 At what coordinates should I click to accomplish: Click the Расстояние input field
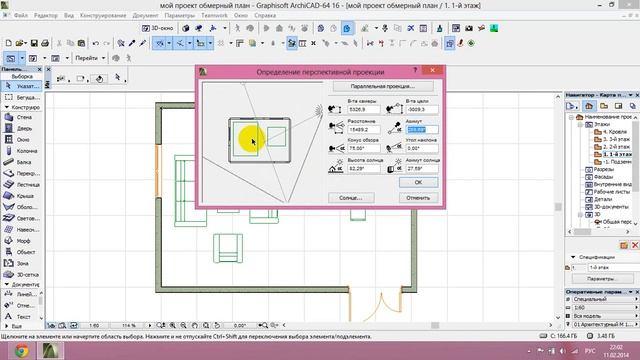click(x=364, y=129)
